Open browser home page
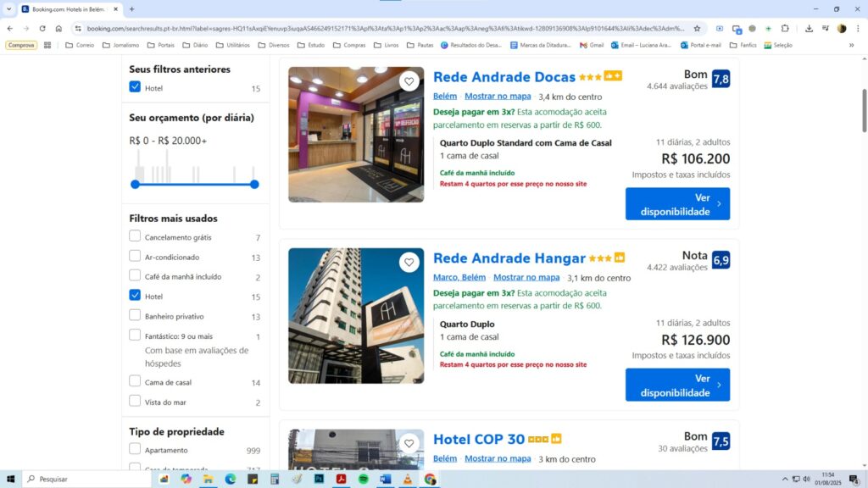 click(58, 28)
